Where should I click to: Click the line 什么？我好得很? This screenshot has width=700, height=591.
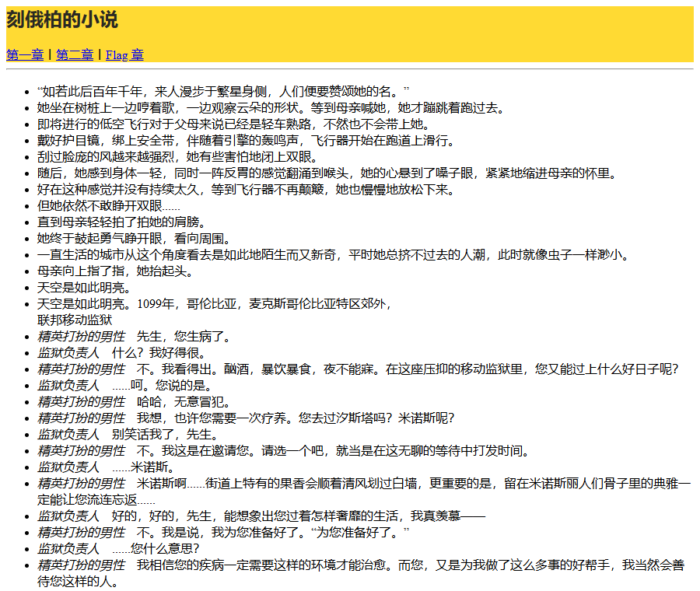point(121,353)
